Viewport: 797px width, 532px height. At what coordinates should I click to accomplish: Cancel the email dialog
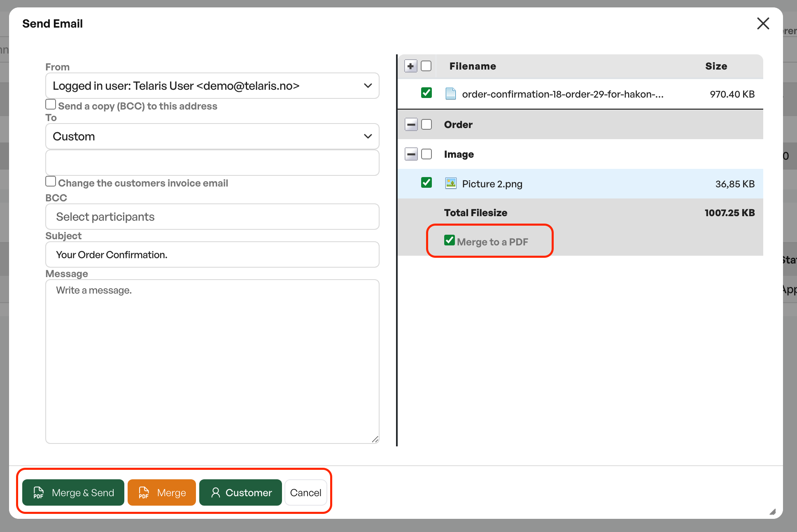306,492
